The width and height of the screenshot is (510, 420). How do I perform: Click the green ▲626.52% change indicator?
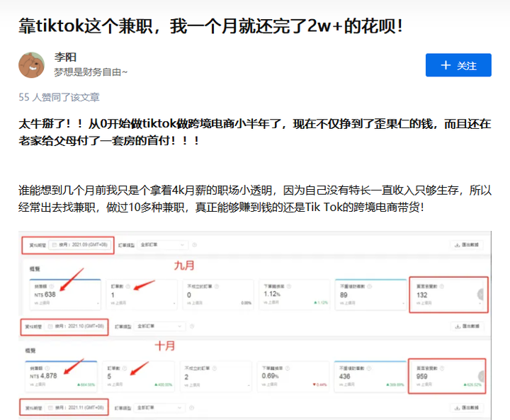coord(472,385)
